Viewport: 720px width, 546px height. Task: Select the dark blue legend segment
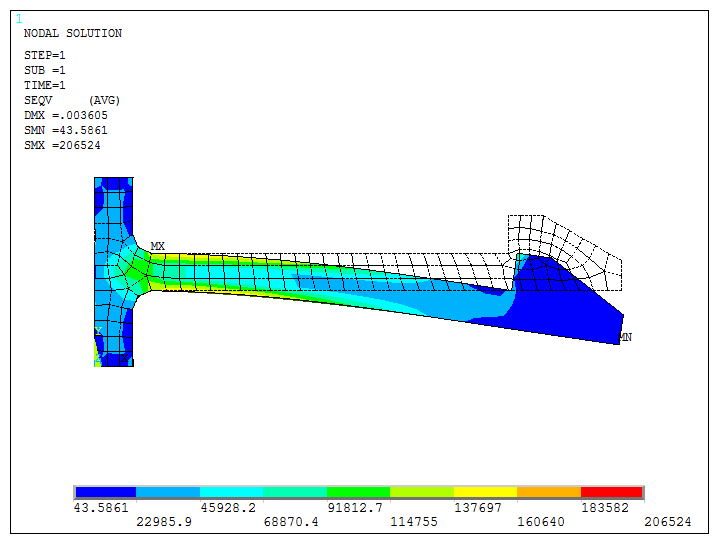pyautogui.click(x=105, y=492)
